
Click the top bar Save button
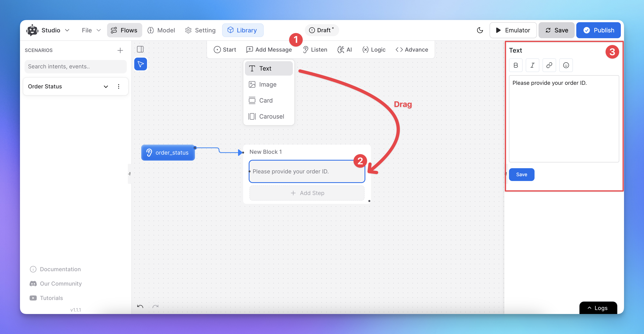pyautogui.click(x=557, y=30)
